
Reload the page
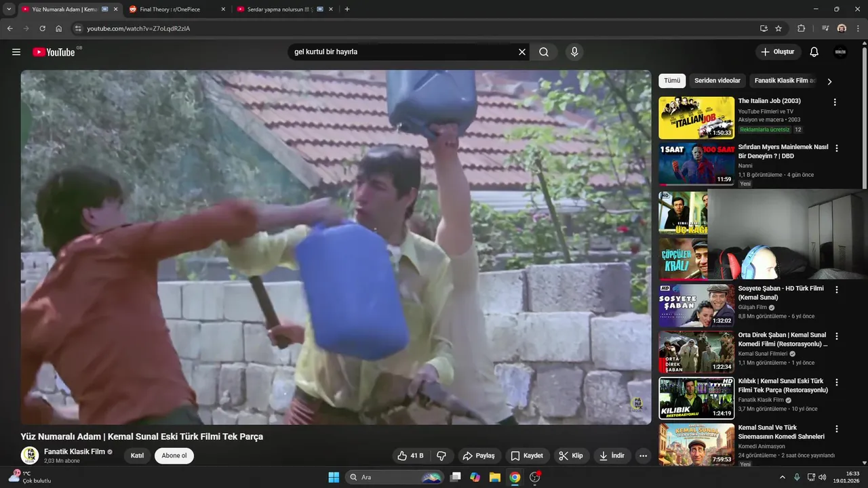pos(42,28)
